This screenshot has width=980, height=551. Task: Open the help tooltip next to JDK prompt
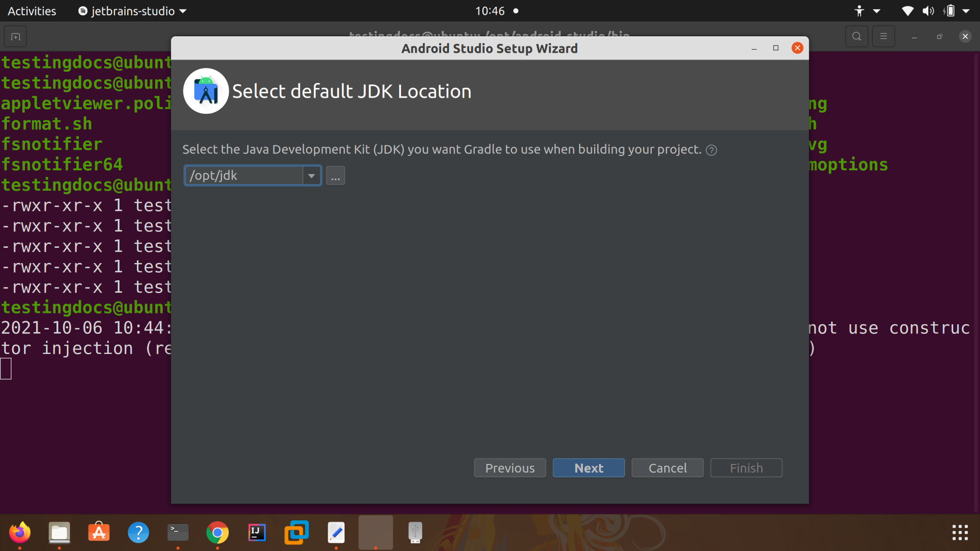tap(711, 150)
